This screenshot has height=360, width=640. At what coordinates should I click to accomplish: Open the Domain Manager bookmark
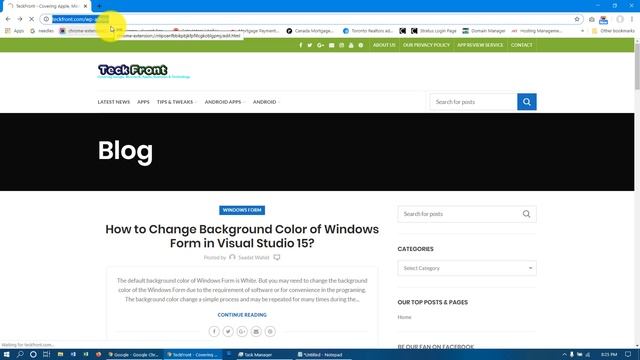coord(484,31)
